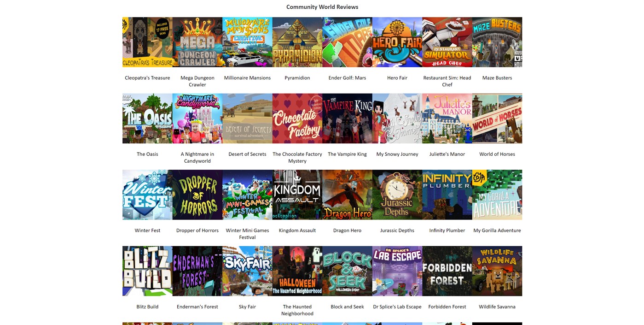Open the Ender Golf: Mars cover
Image resolution: width=644 pixels, height=325 pixels.
(x=347, y=42)
